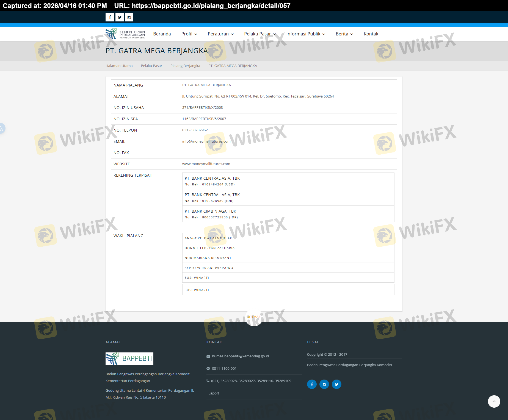Go to the Beranda menu
Image resolution: width=508 pixels, height=420 pixels.
point(162,34)
